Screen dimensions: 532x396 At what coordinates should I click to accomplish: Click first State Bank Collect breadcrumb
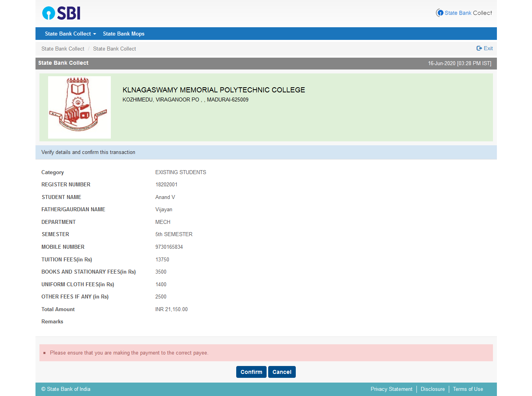63,49
